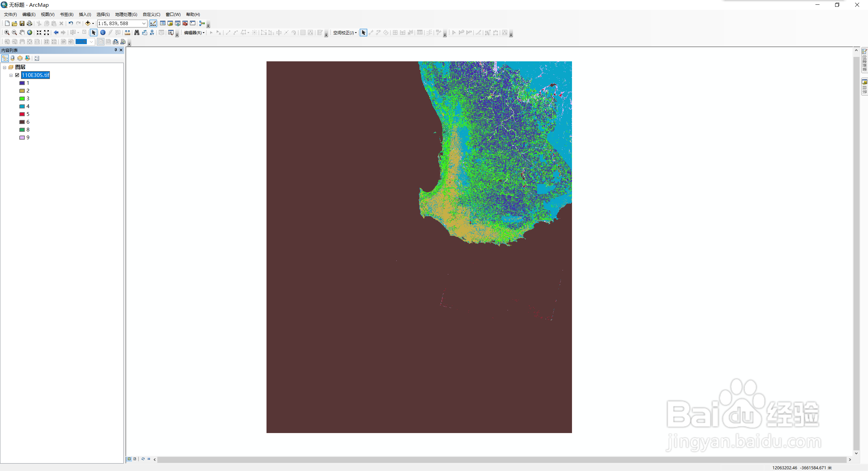Open the 编辑(E) menu
Viewport: 868px width, 471px height.
coord(29,14)
